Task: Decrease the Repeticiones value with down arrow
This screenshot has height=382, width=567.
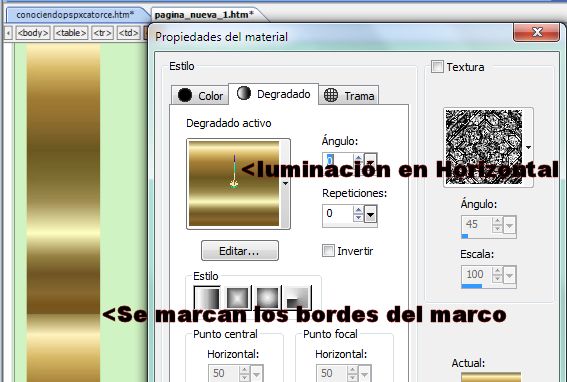Action: (358, 218)
